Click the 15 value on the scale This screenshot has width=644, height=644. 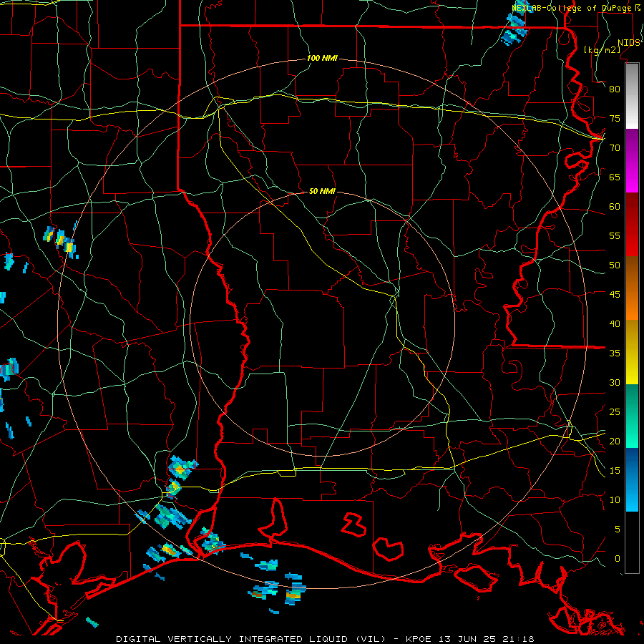[615, 471]
